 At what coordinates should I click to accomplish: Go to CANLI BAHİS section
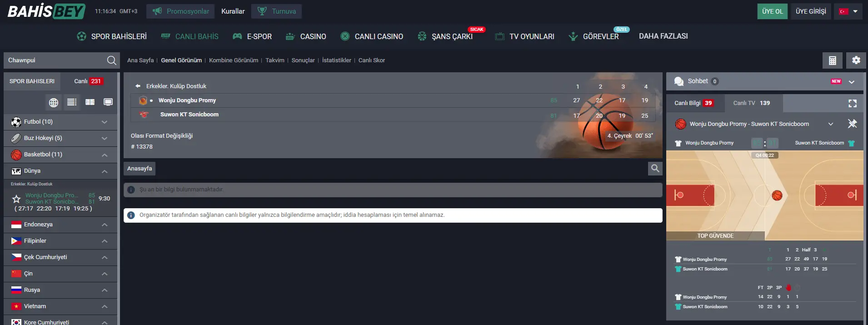coord(190,36)
